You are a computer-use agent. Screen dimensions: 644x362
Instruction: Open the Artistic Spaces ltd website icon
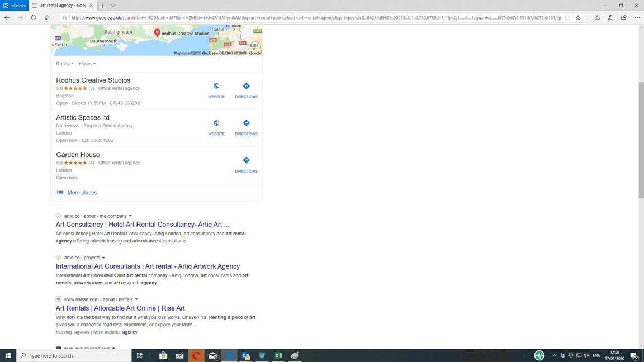click(216, 123)
